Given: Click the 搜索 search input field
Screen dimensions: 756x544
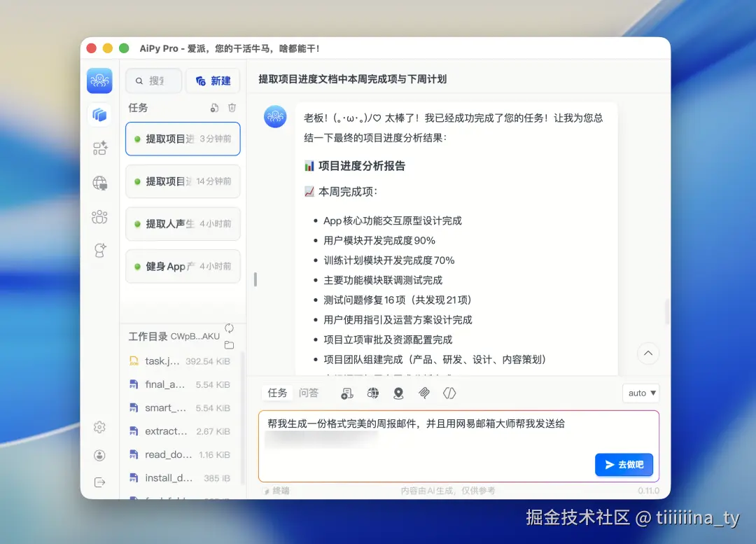Looking at the screenshot, I should click(153, 81).
